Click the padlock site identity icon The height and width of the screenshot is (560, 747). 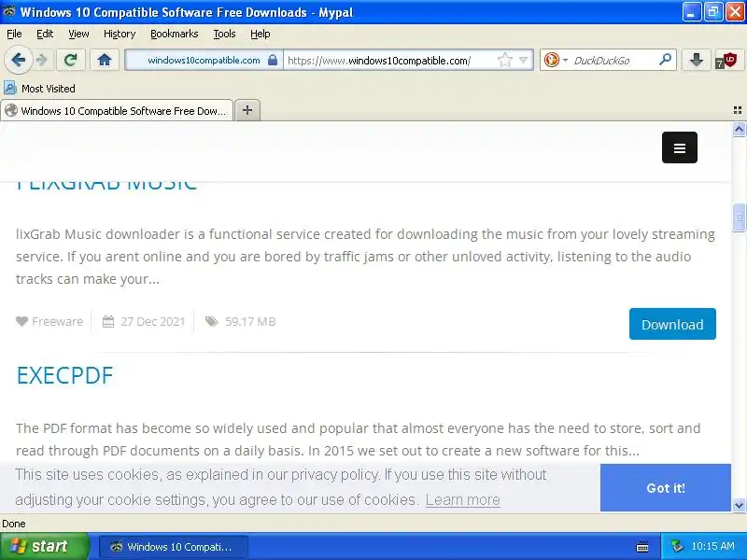(273, 60)
